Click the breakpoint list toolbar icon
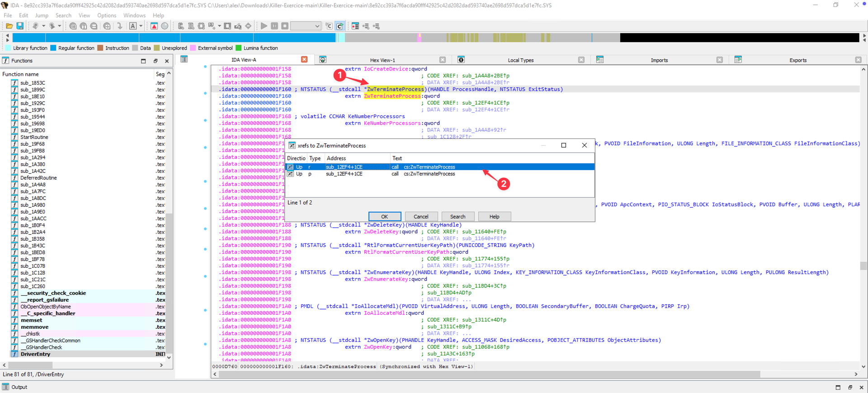Viewport: 868px width, 393px height. pos(355,26)
